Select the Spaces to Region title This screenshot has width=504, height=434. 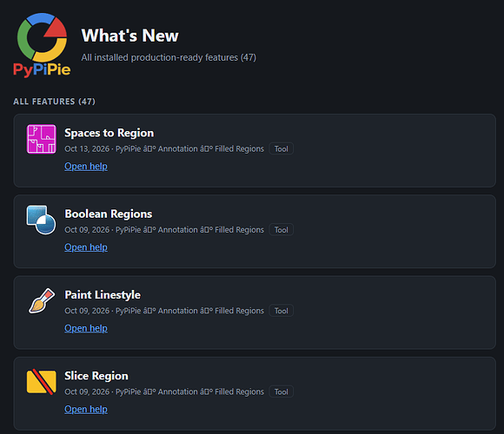click(109, 133)
